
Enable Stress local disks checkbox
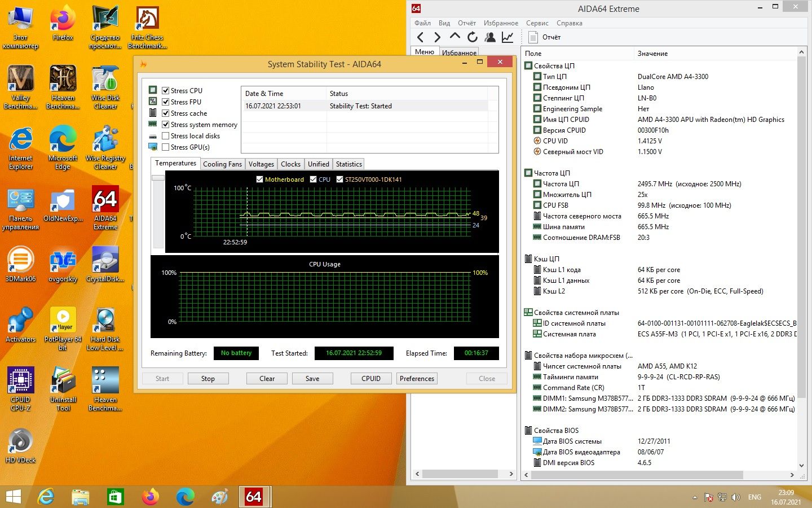click(166, 135)
